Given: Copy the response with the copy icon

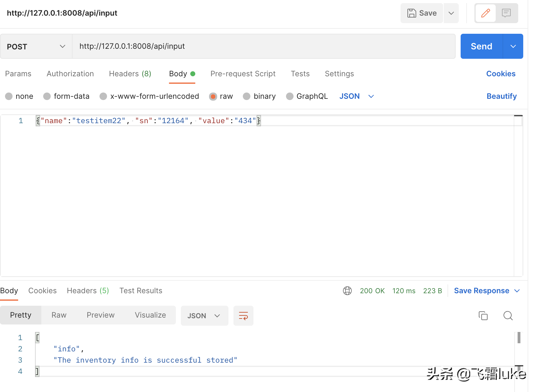Looking at the screenshot, I should [x=483, y=316].
